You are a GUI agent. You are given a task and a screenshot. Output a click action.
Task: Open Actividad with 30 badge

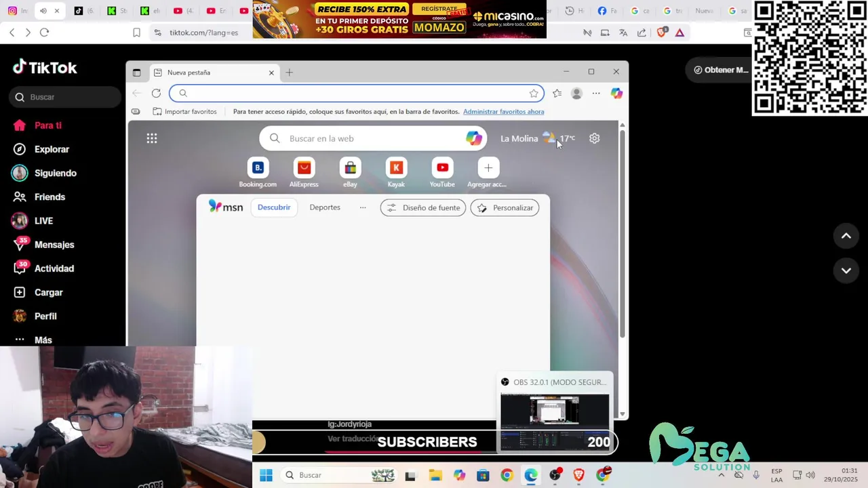pyautogui.click(x=45, y=268)
